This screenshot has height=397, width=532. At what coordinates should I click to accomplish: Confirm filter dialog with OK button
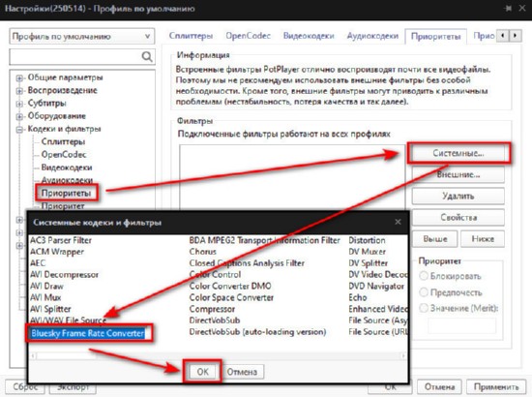tap(202, 372)
